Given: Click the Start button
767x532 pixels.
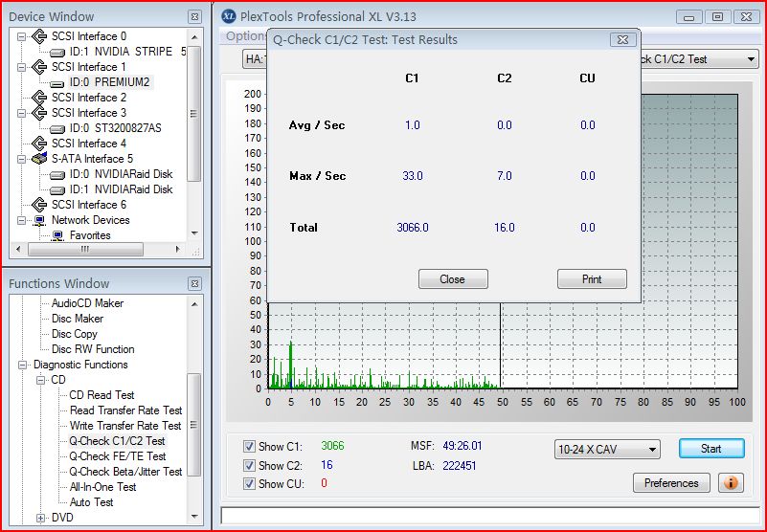Looking at the screenshot, I should point(711,449).
